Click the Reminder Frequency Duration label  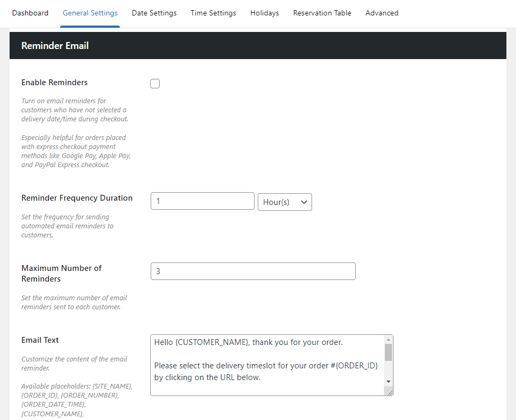click(77, 198)
